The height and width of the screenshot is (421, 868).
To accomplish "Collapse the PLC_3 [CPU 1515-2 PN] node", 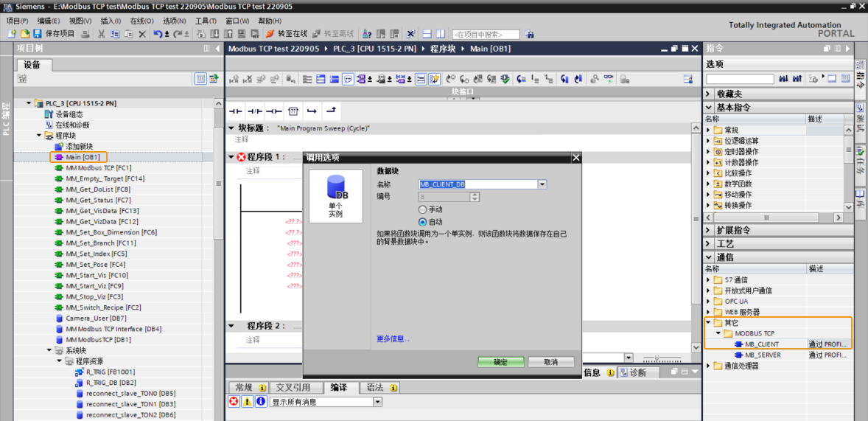I will [x=29, y=103].
